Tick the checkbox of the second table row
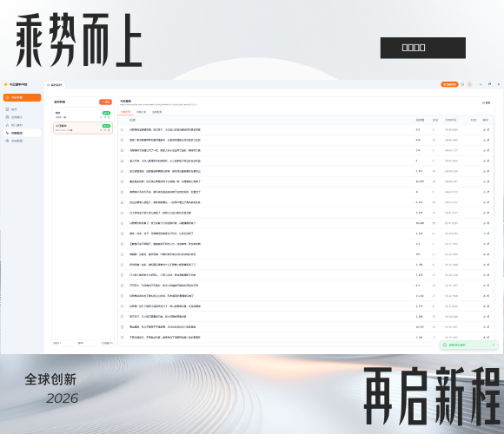504x434 pixels. point(123,140)
